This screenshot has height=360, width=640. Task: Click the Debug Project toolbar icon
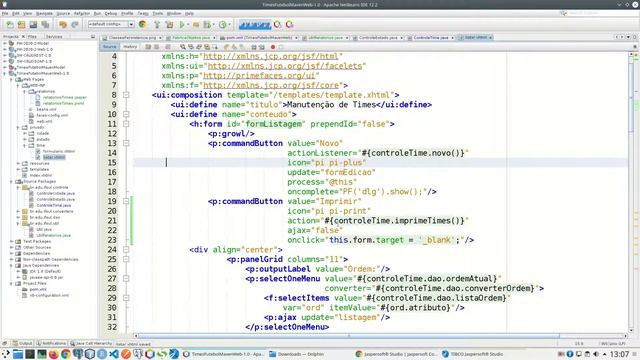pyautogui.click(x=208, y=25)
